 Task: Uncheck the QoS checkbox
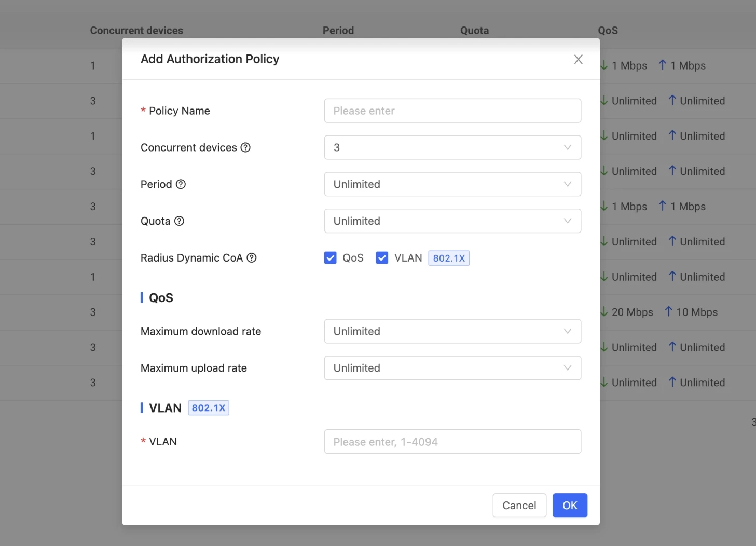(331, 258)
